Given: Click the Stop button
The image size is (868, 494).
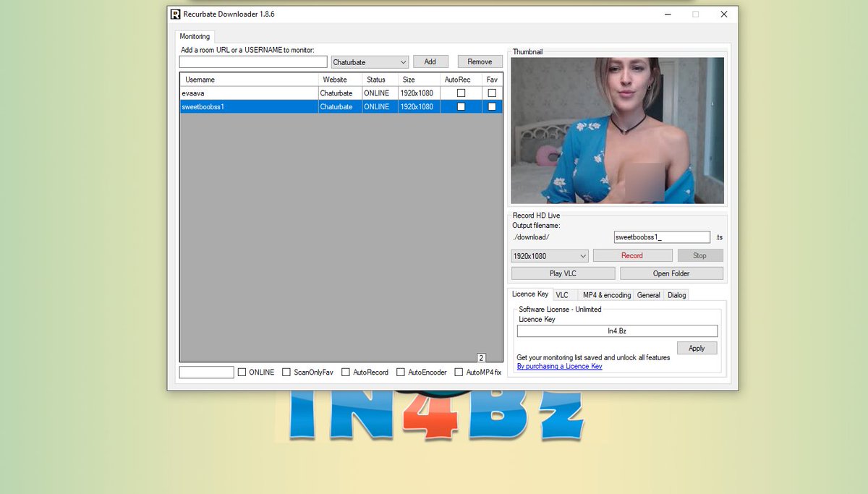Looking at the screenshot, I should (x=699, y=256).
